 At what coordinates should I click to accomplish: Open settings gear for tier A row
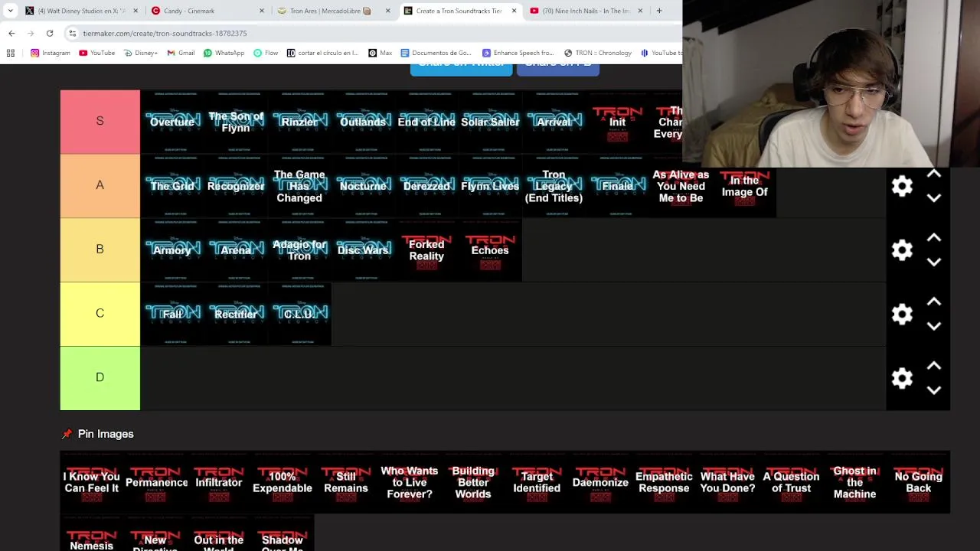902,186
